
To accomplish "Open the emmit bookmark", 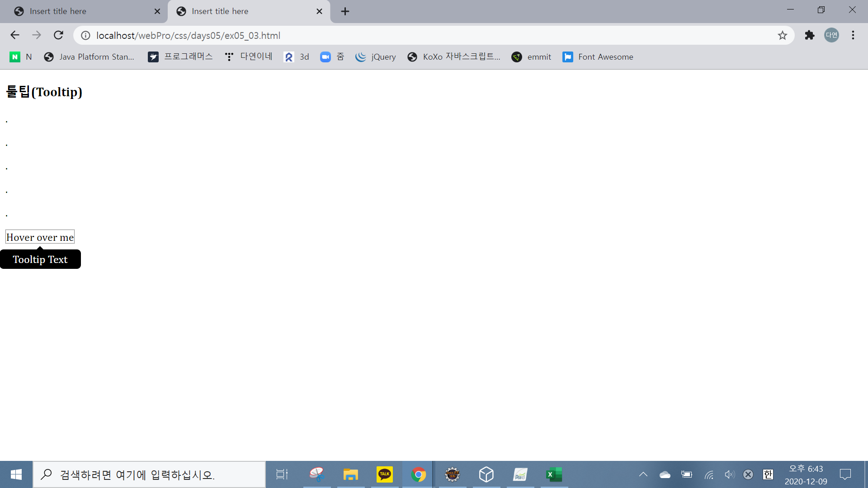I will [x=531, y=57].
